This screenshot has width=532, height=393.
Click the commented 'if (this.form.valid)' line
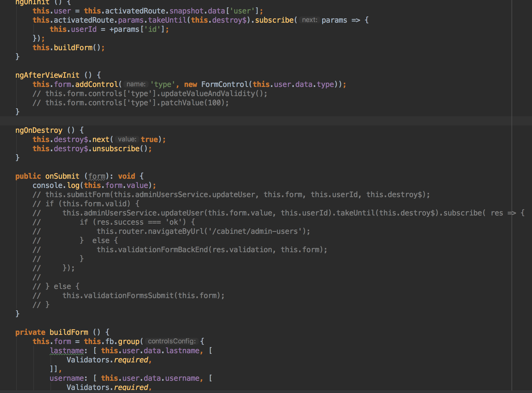86,204
